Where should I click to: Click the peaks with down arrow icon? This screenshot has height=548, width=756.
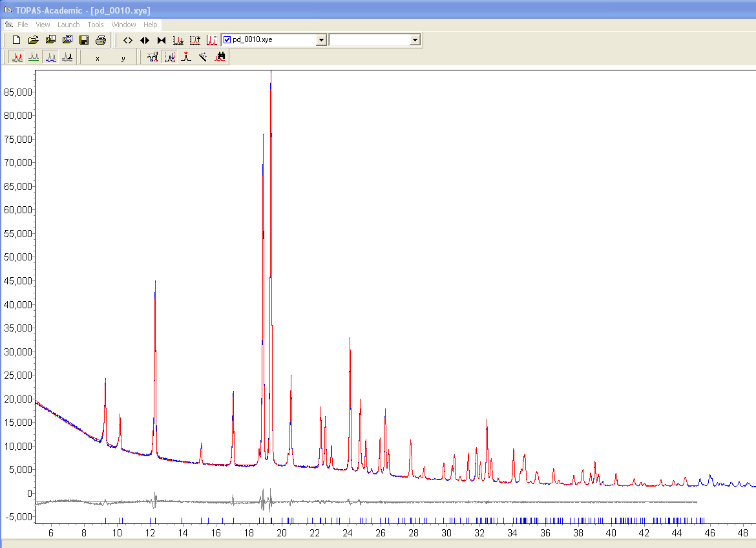tap(178, 40)
